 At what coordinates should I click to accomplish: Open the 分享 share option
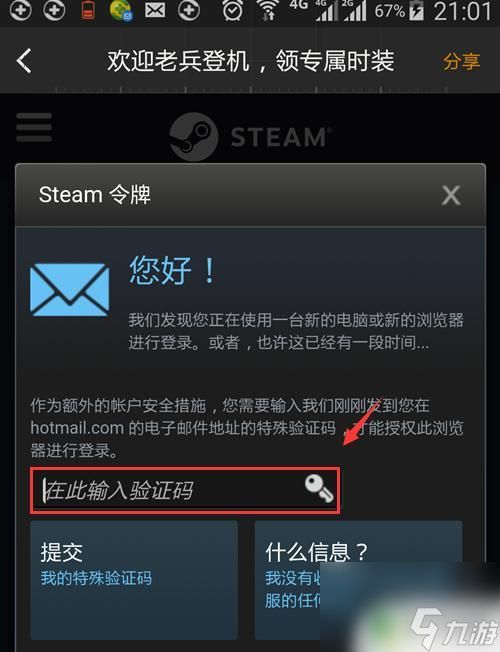tap(461, 62)
